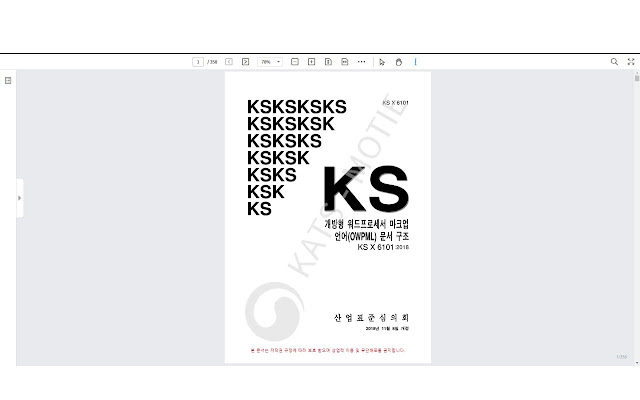
Task: Click the zoom out minus button
Action: tap(295, 62)
